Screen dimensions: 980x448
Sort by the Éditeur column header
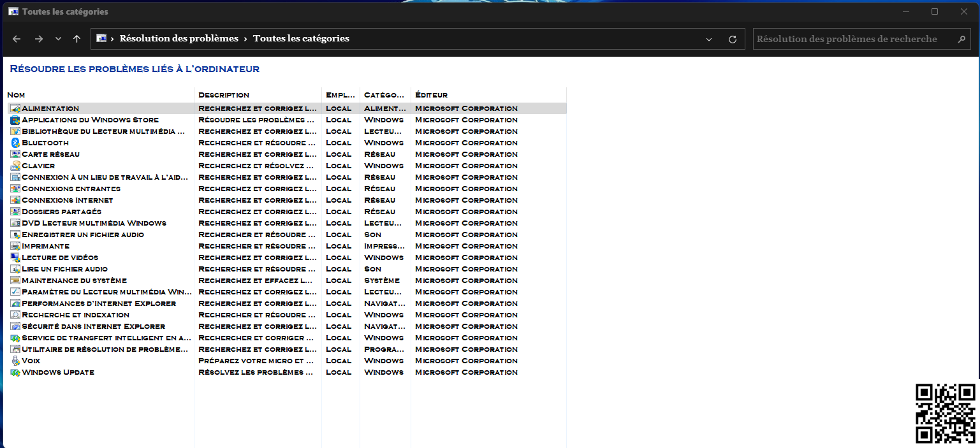click(x=488, y=95)
